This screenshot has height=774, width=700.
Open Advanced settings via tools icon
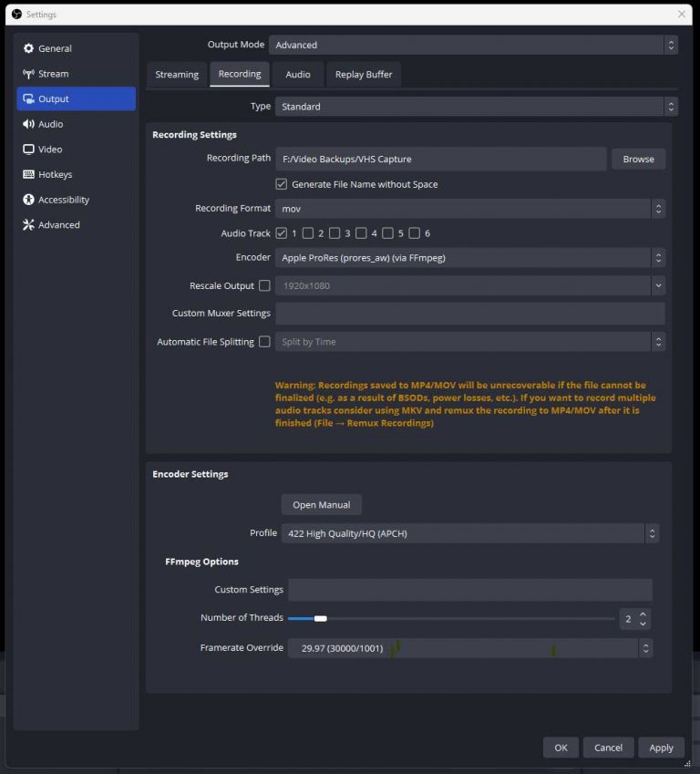28,225
